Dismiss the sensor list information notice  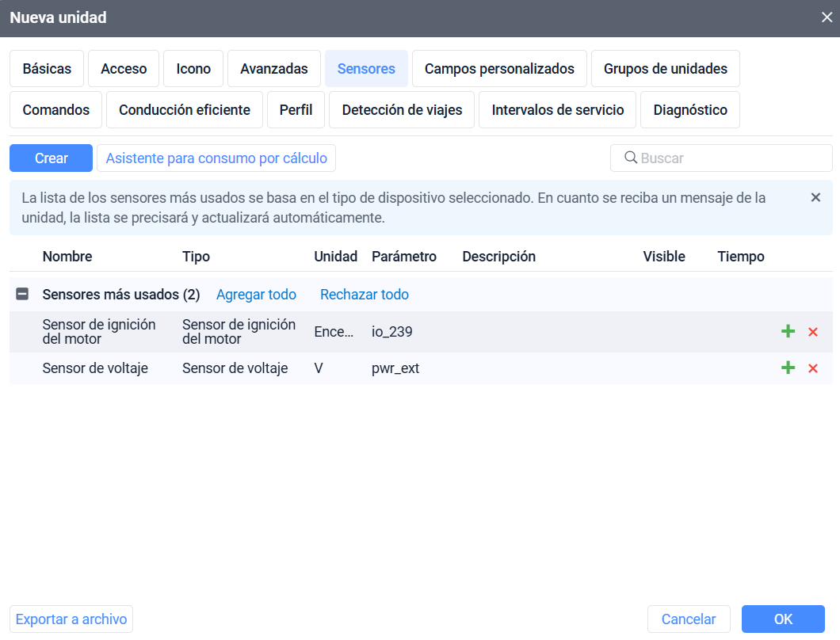coord(815,197)
